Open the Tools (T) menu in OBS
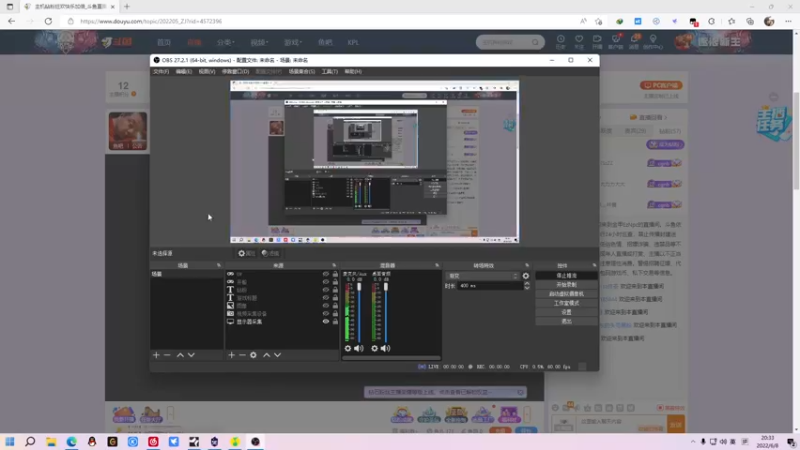Screen dimensions: 800x450 point(330,71)
